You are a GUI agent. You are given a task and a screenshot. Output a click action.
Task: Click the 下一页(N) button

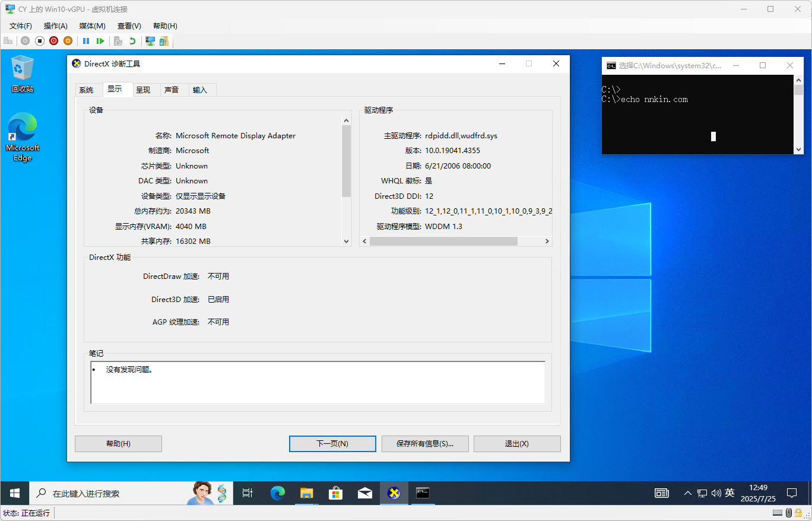pos(332,444)
